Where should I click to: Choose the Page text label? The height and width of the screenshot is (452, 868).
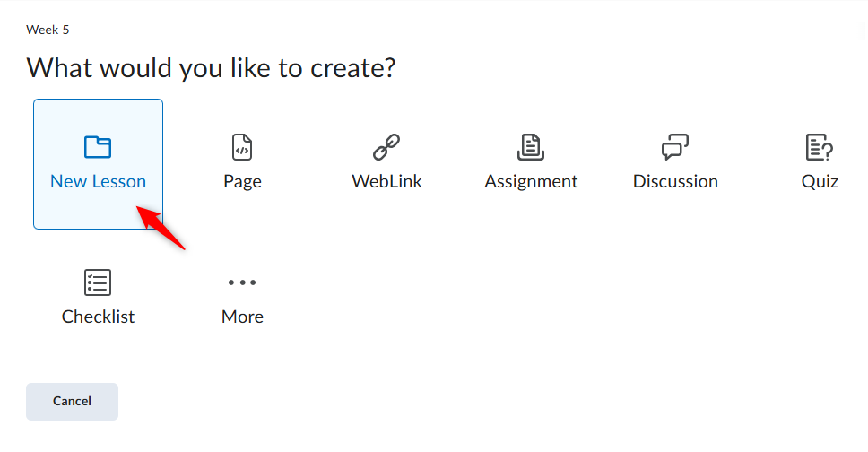pyautogui.click(x=242, y=182)
